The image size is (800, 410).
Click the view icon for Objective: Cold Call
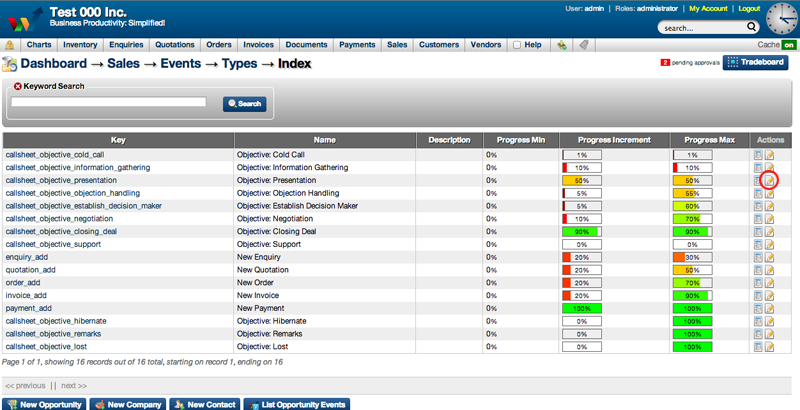[758, 155]
